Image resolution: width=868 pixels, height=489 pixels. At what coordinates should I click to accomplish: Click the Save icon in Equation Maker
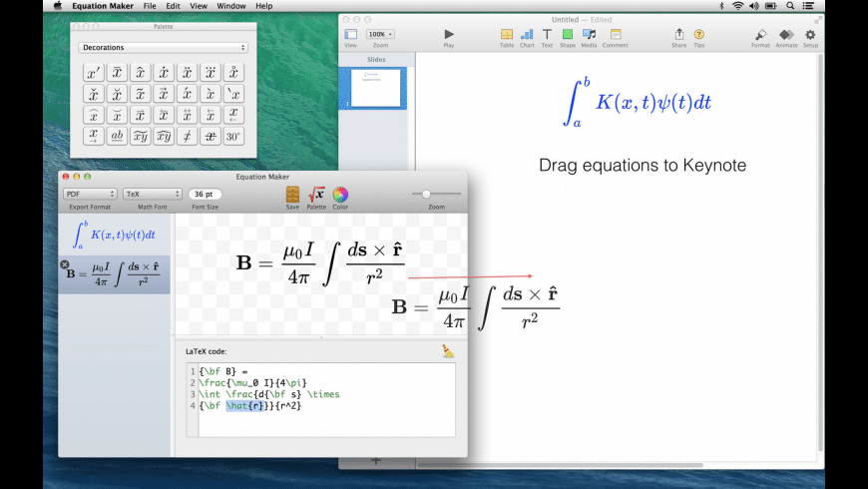tap(292, 195)
